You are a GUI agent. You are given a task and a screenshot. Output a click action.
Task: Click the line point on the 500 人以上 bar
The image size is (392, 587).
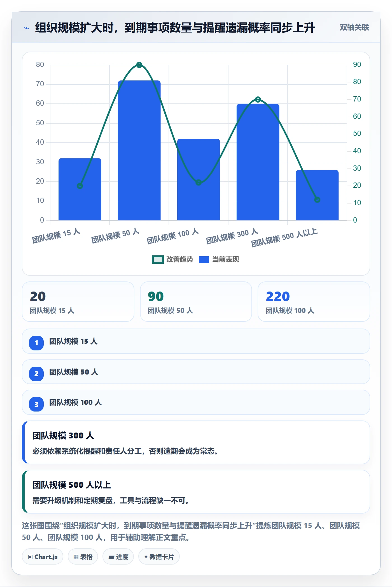click(x=317, y=200)
